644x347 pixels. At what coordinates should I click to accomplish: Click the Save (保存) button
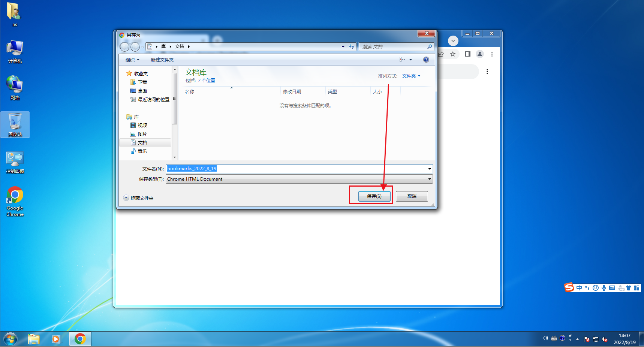(x=374, y=196)
